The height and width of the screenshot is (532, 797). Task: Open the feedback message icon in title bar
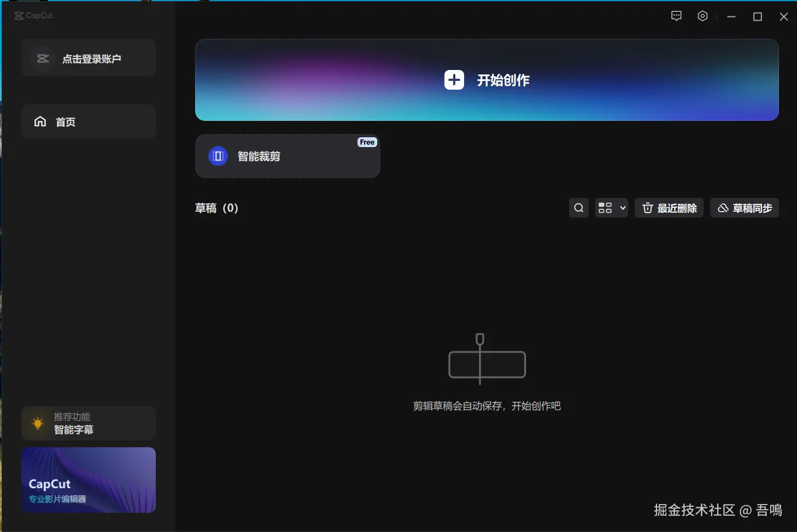[x=676, y=16]
